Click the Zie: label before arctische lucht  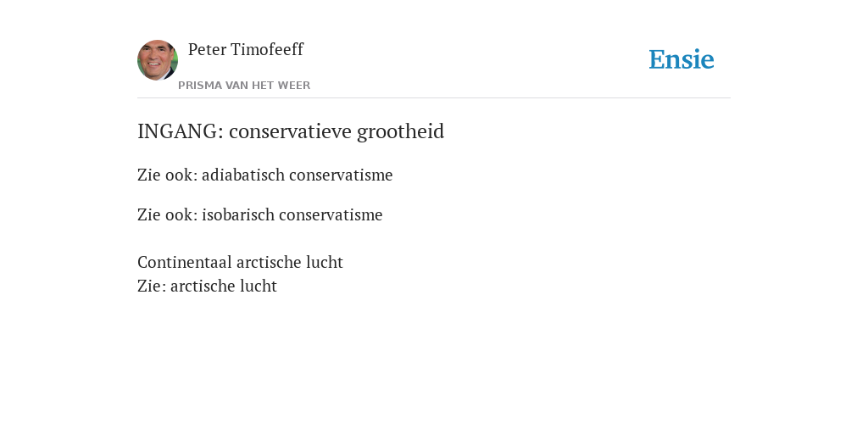tap(152, 287)
